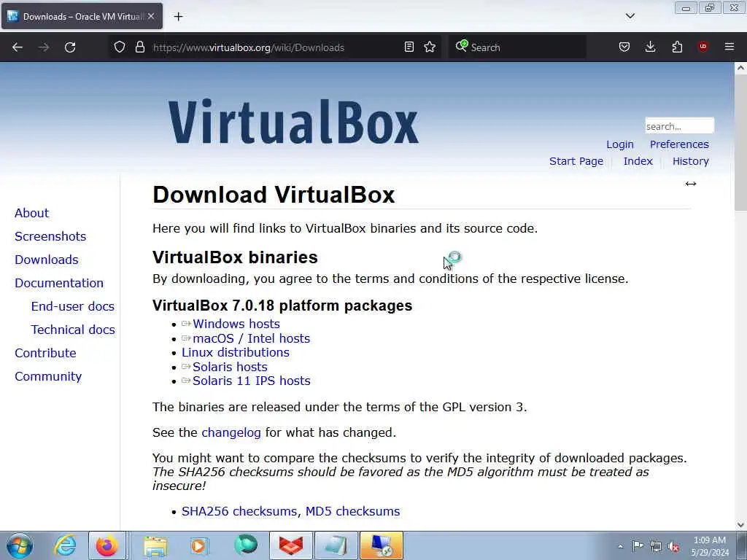Click the Firefox Search box
The image size is (747, 560).
pyautogui.click(x=517, y=47)
